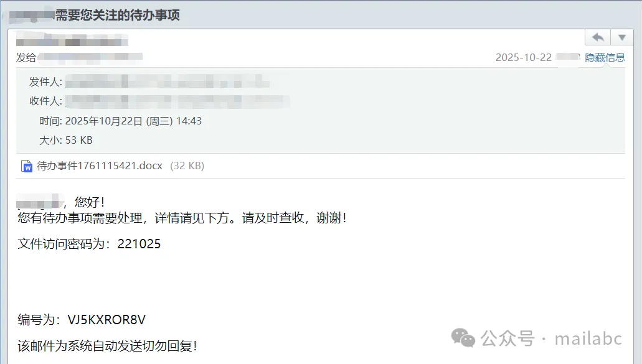Click the Word document attachment icon
Image resolution: width=642 pixels, height=364 pixels.
click(x=27, y=166)
